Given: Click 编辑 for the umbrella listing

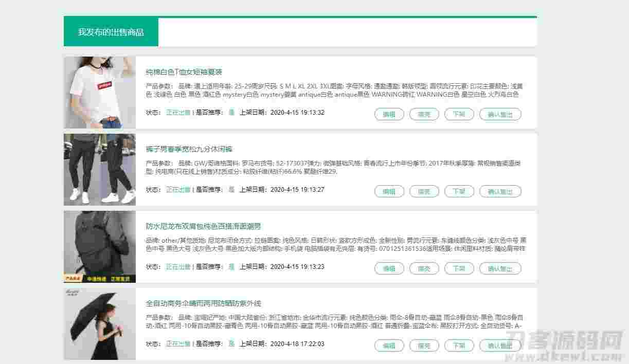Looking at the screenshot, I should (389, 345).
